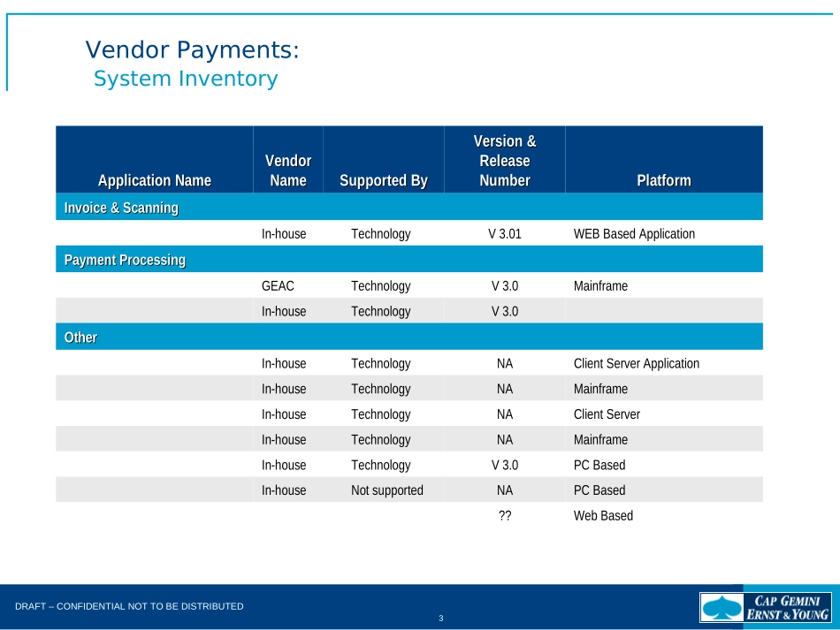Click the Cap Gemini Ernst & Young logo
The image size is (840, 630).
tap(766, 607)
